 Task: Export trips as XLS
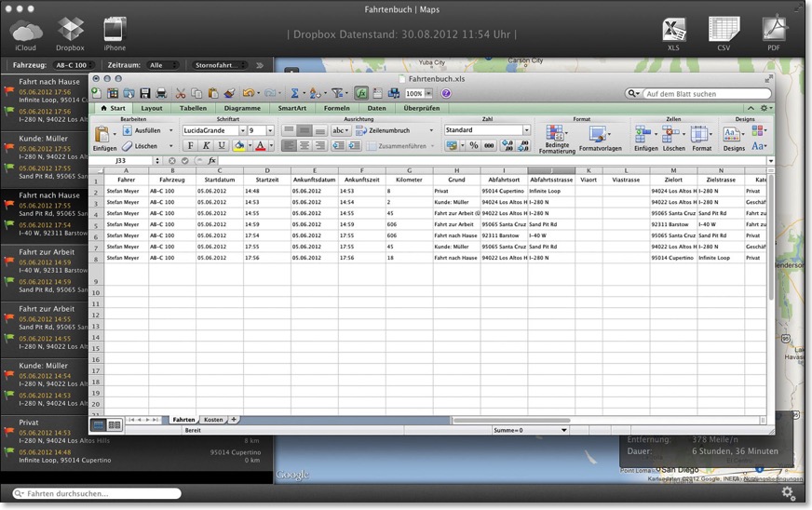tap(673, 34)
